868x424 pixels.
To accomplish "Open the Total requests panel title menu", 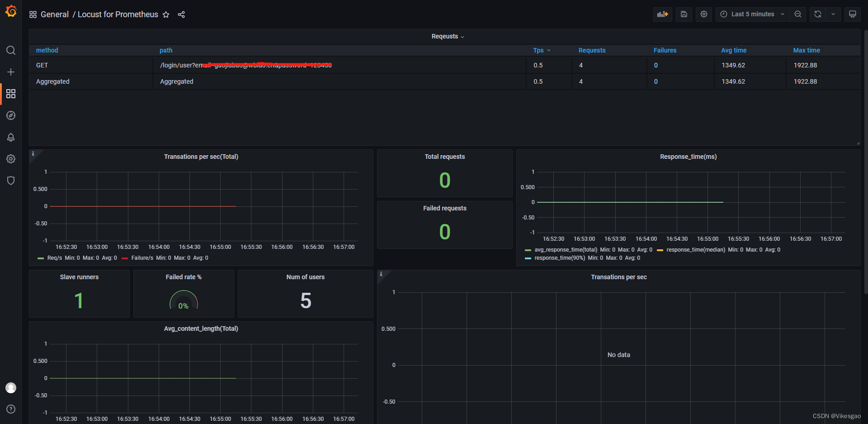I will point(445,157).
